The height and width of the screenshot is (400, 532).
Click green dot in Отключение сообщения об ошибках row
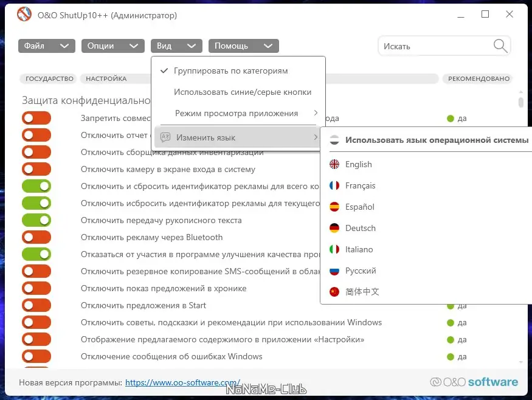[x=451, y=357]
